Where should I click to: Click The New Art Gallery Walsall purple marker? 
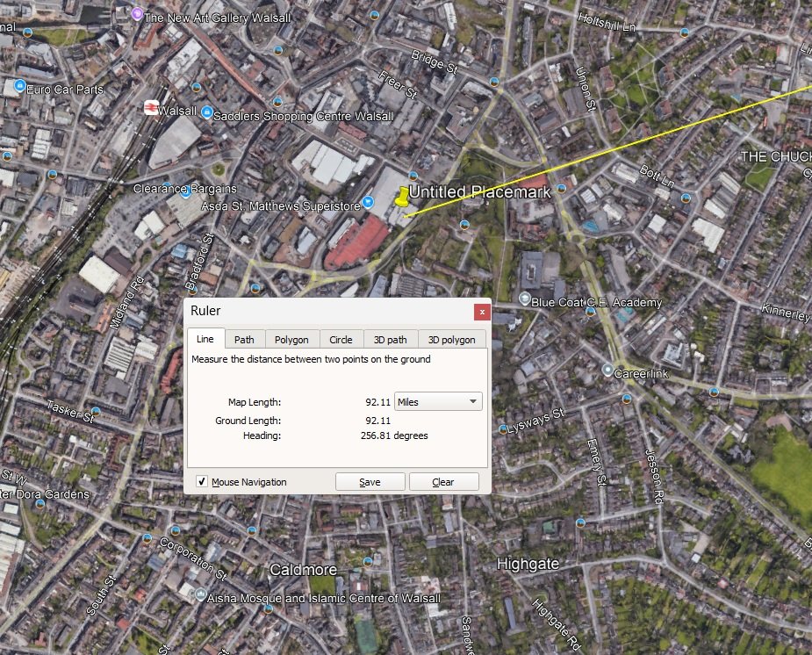(137, 14)
